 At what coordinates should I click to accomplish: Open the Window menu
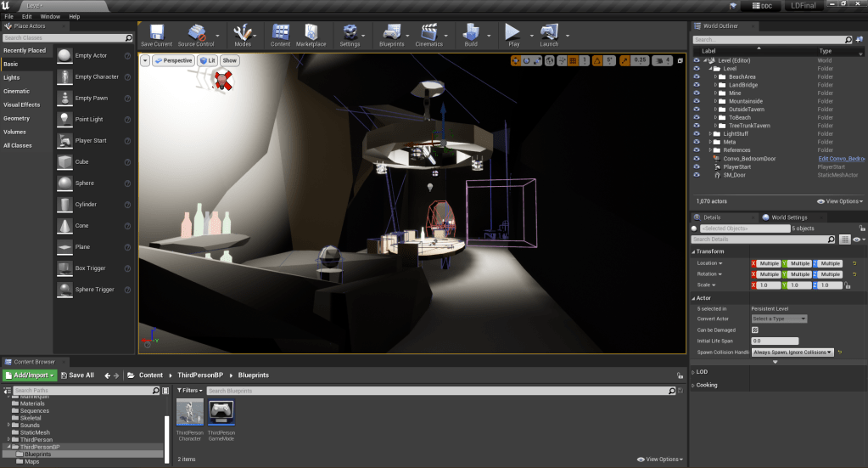point(50,16)
